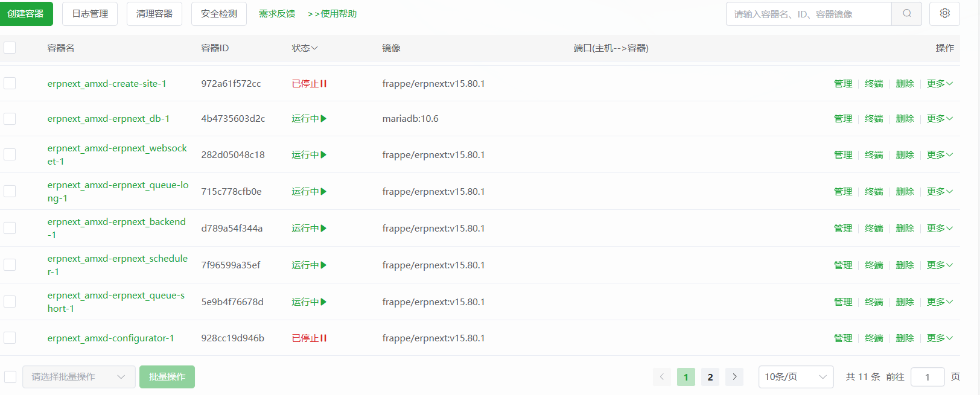Select all containers header checkbox

[10, 48]
